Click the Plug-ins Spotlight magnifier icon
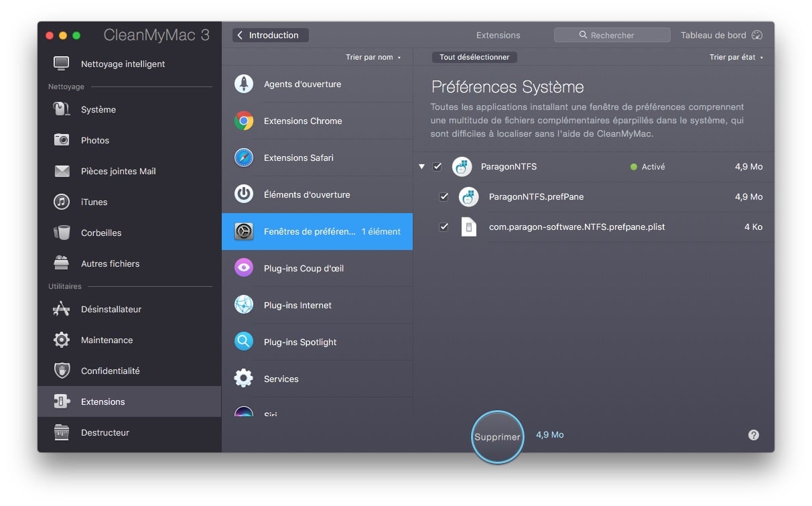Viewport: 812px width, 506px height. coord(244,342)
